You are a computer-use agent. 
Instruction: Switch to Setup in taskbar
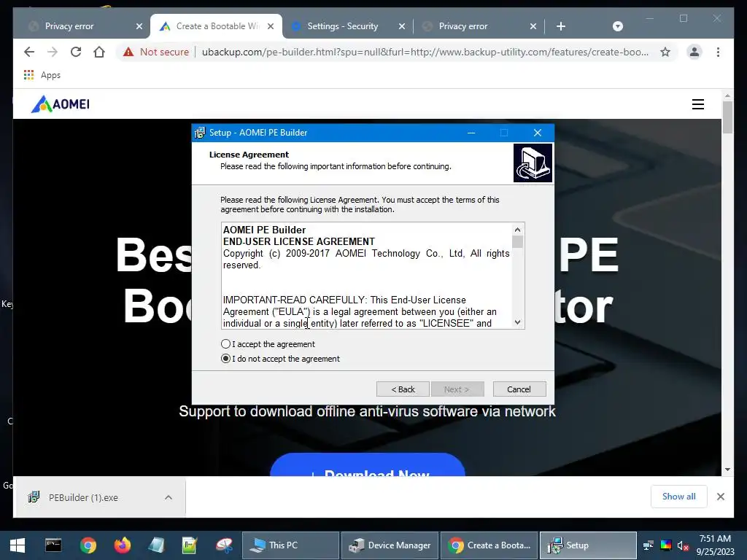588,545
